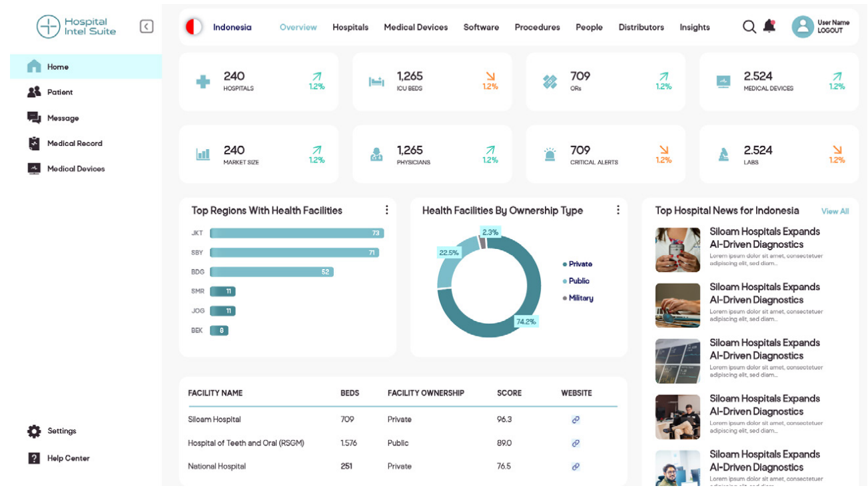Screen dimensions: 868x504
Task: Toggle Public series in donut legend
Action: 578,281
